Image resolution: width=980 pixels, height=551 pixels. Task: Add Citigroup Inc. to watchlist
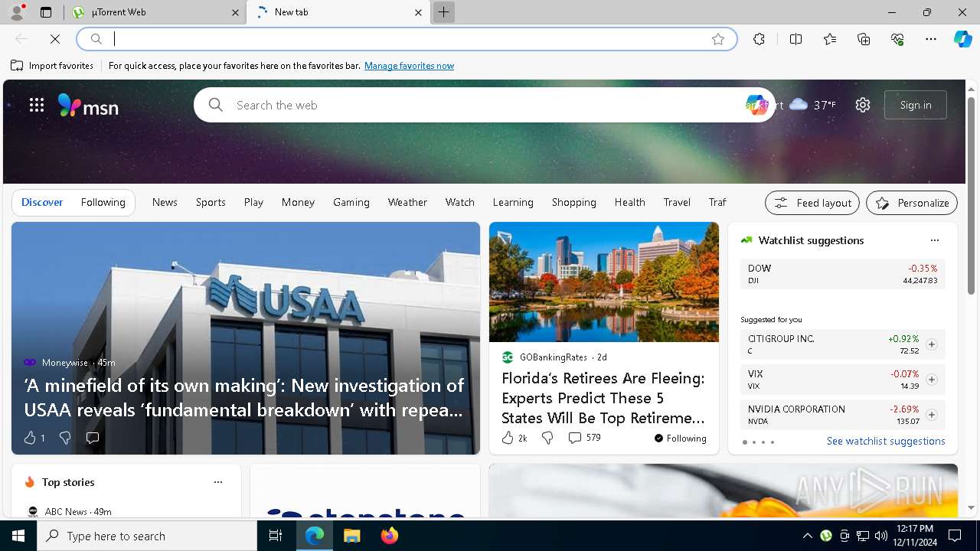point(931,344)
